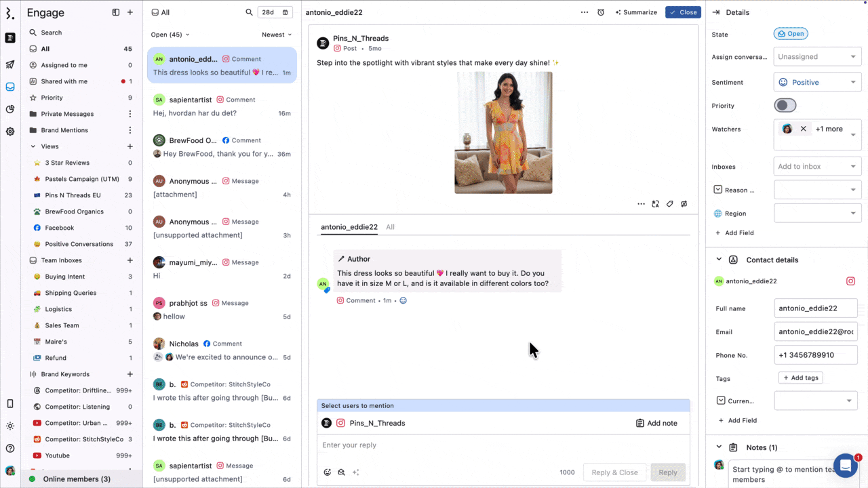This screenshot has width=868, height=488.
Task: Click the Add tags button
Action: [800, 378]
